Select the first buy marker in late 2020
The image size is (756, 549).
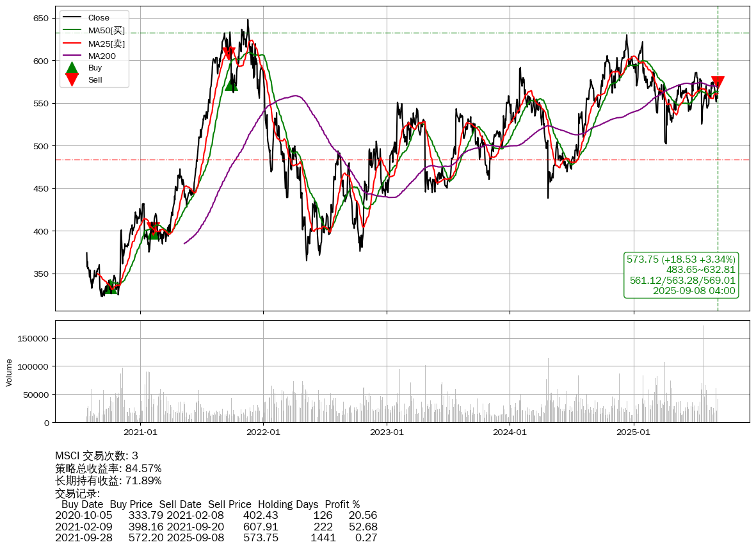point(111,288)
